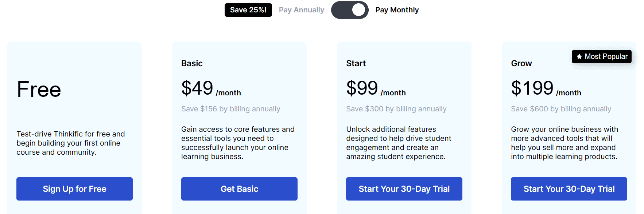Click the Get Basic button
This screenshot has width=644, height=214.
point(239,189)
